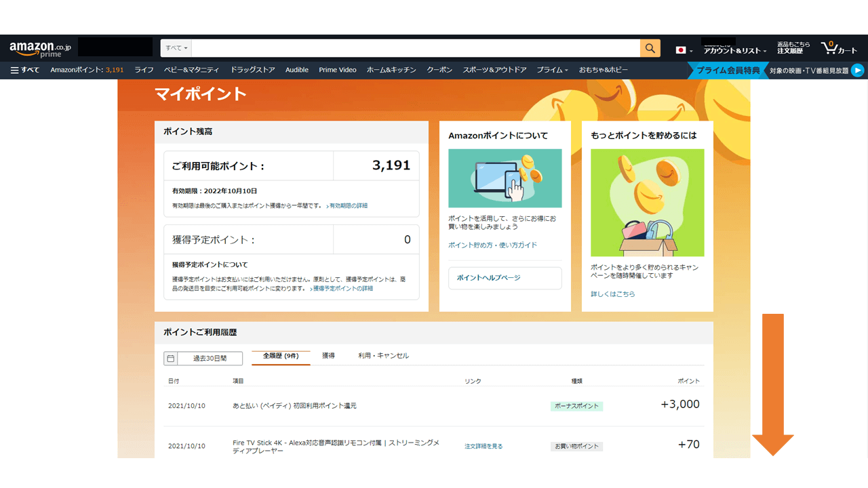Expand the すべて search category dropdown
The width and height of the screenshot is (868, 488).
click(x=177, y=48)
